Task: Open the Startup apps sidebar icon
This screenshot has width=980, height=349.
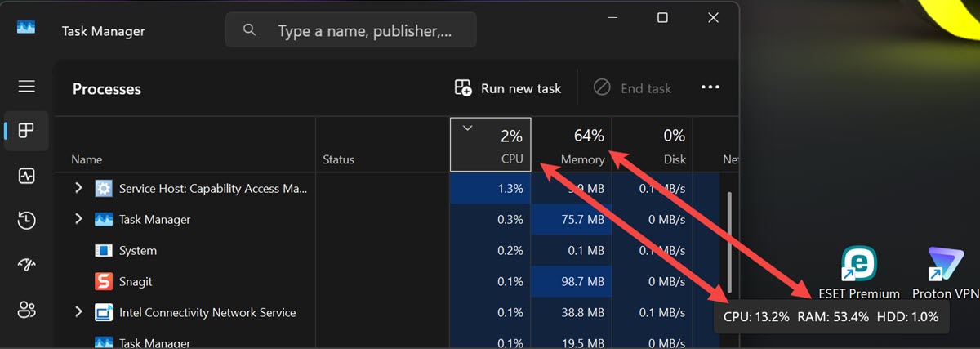Action: pyautogui.click(x=27, y=265)
